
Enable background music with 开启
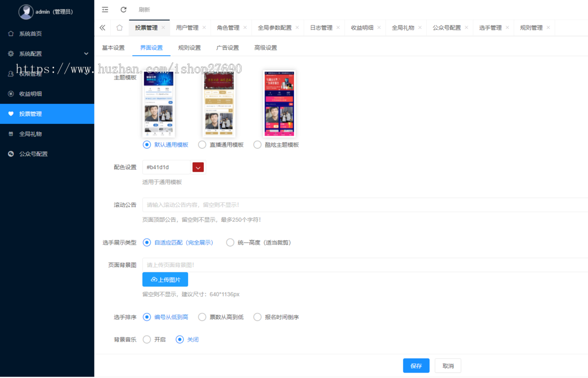[147, 339]
